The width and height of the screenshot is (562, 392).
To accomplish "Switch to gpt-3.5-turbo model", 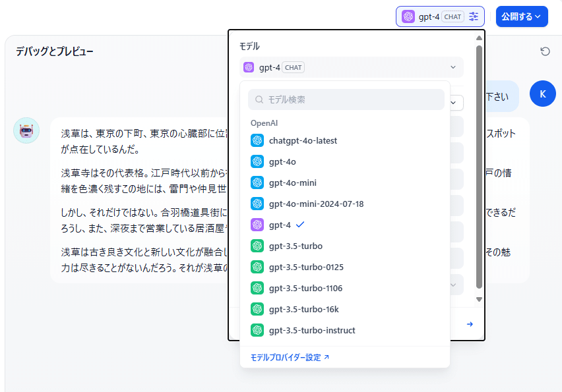I will click(345, 246).
